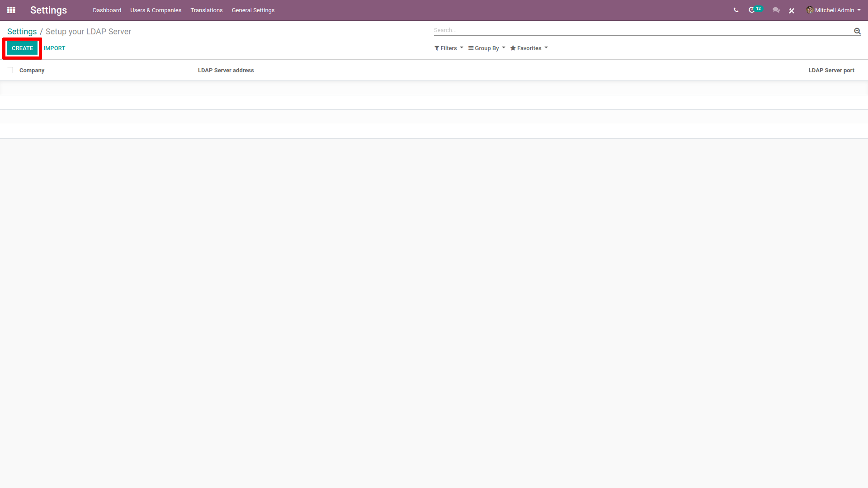The image size is (868, 488).
Task: Click the Mitchell Admin profile icon
Action: pos(810,10)
